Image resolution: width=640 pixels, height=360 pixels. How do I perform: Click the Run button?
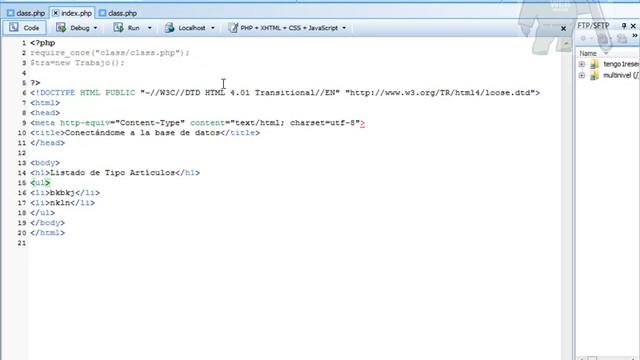127,28
